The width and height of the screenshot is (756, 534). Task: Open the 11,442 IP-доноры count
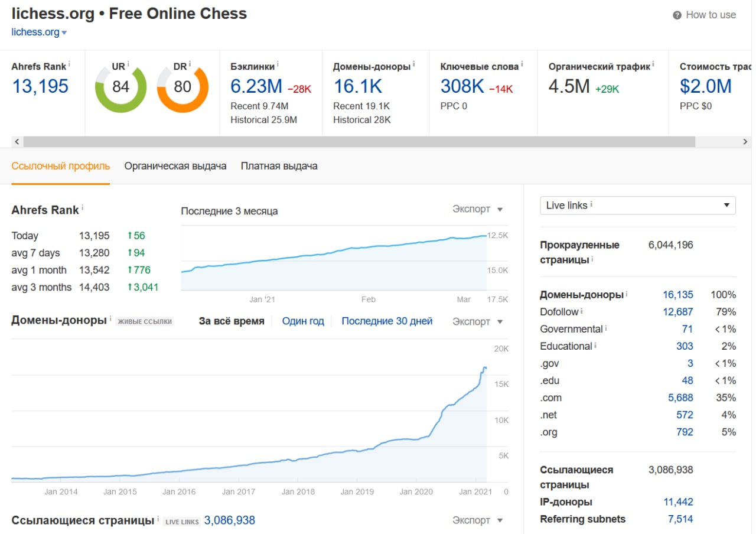[x=678, y=502]
